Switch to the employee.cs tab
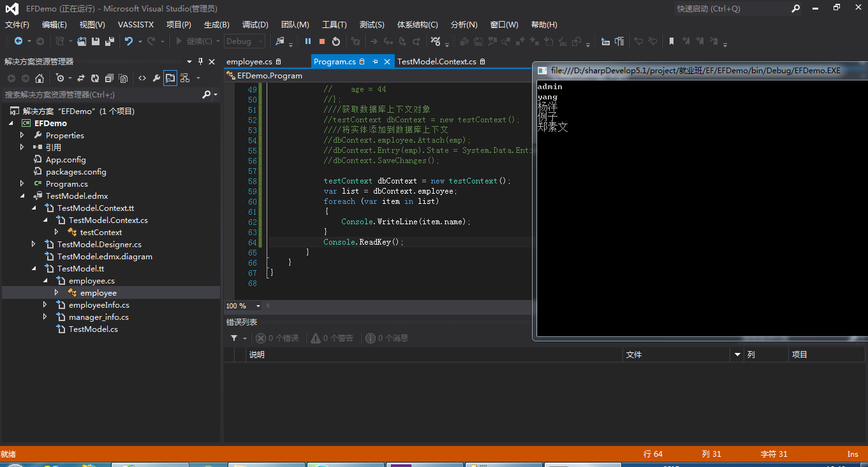The width and height of the screenshot is (868, 467). click(x=249, y=62)
